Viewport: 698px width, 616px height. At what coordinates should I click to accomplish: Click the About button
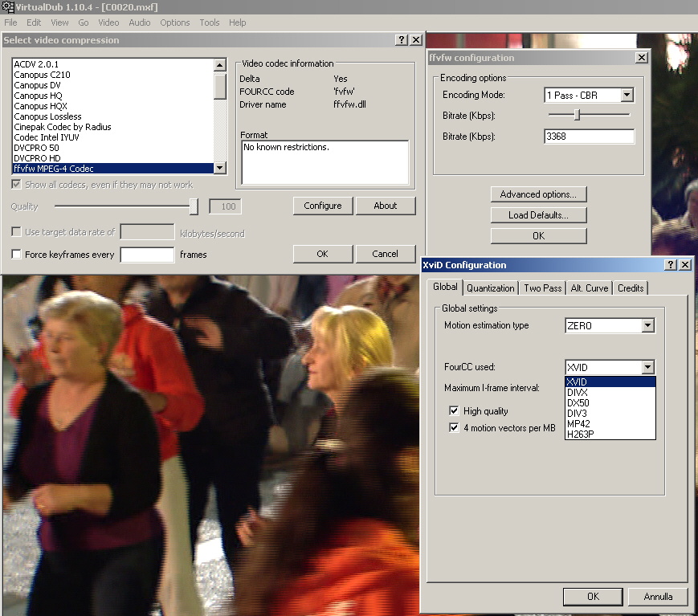[x=386, y=206]
